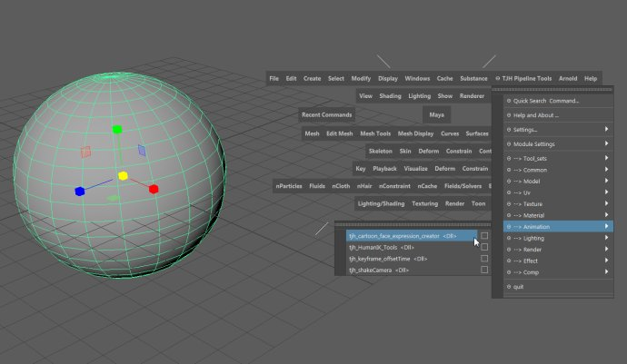Open the Skin menu
The image size is (627, 364).
pyautogui.click(x=405, y=152)
